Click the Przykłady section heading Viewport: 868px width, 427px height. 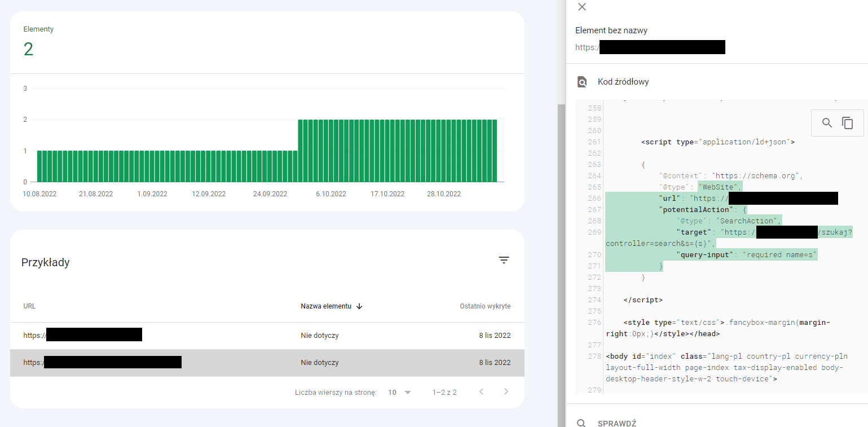point(45,262)
